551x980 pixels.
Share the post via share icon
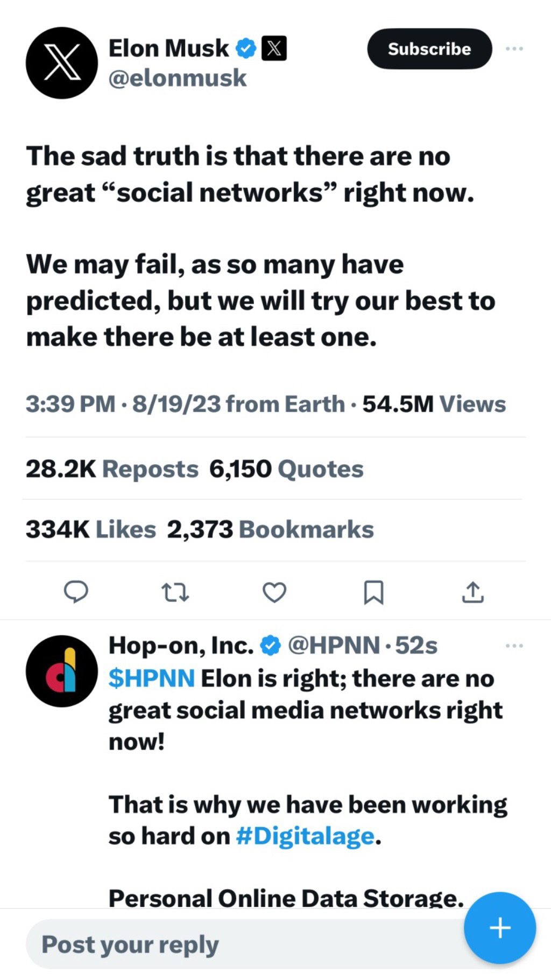[472, 592]
